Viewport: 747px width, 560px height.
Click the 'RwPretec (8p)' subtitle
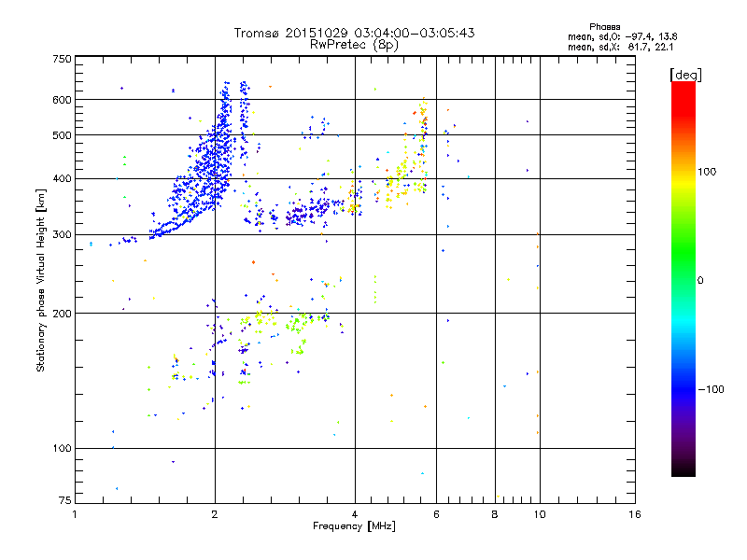[x=355, y=45]
